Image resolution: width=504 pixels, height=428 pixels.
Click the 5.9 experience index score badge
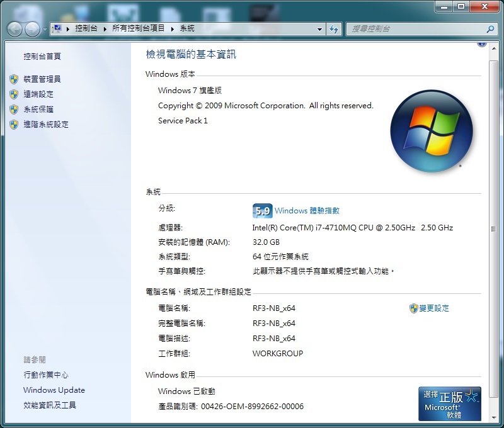(262, 211)
